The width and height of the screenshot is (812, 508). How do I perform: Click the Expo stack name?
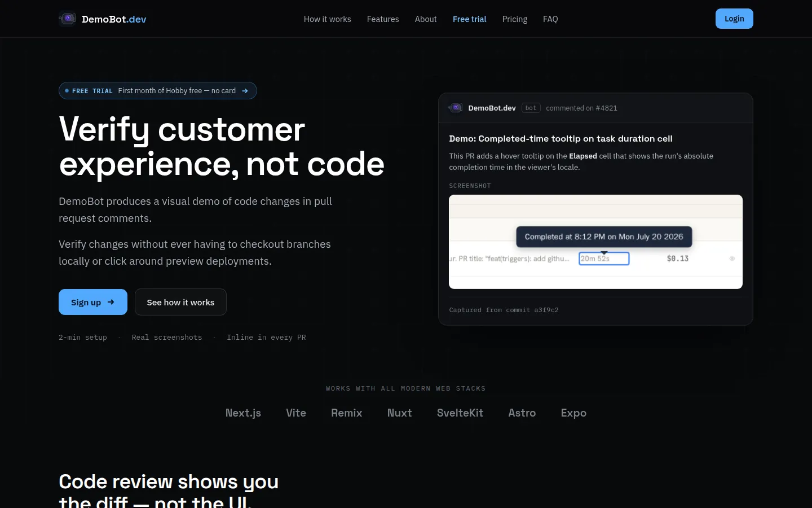[573, 413]
